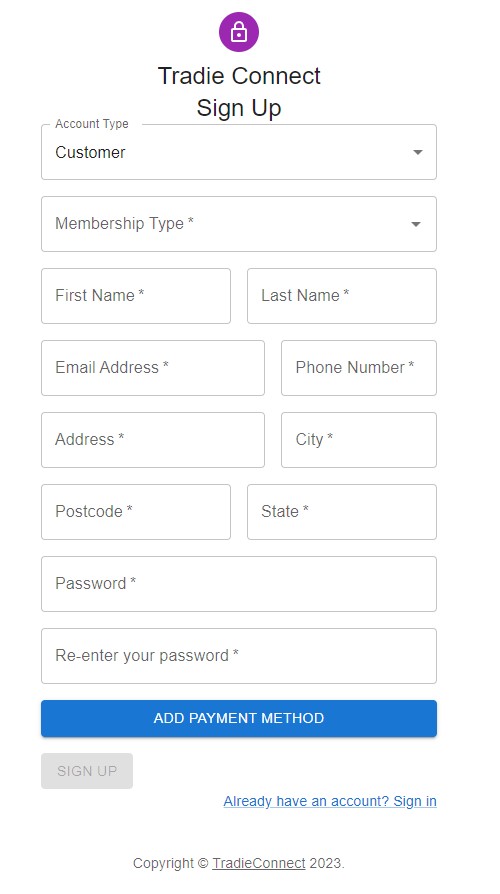Open the Account Type dropdown arrow
500x894 pixels.
tap(418, 152)
